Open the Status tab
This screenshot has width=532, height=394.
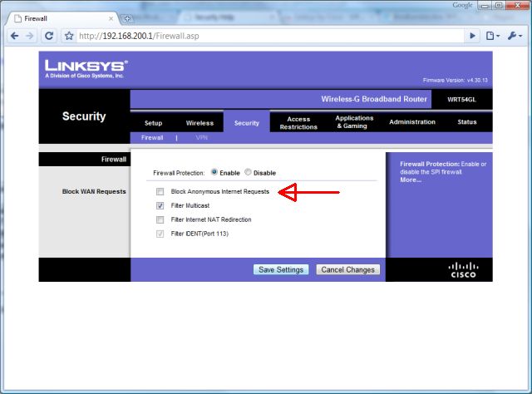tap(467, 122)
